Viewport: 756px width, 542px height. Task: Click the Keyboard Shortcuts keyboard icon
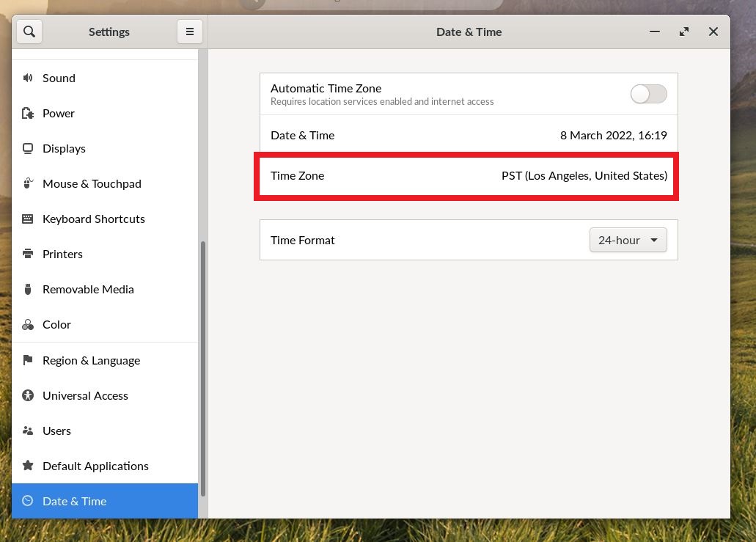[x=28, y=219]
